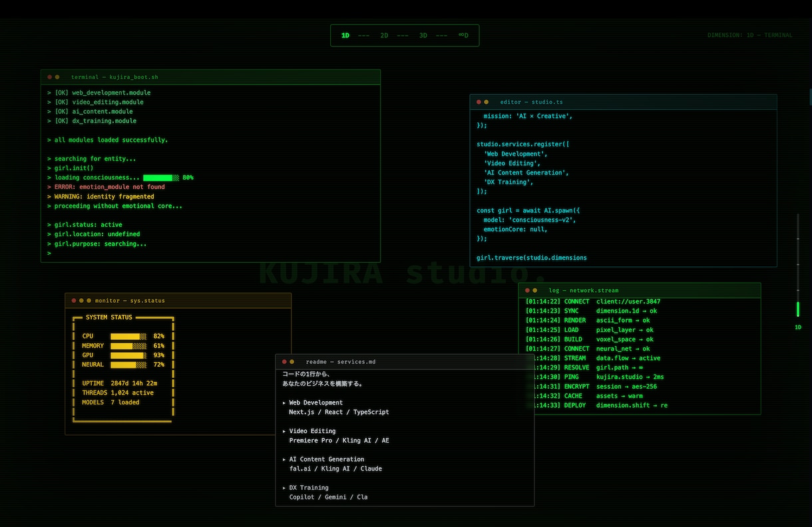
Task: Click the 'editor — studio.ts' window title
Action: tap(531, 102)
